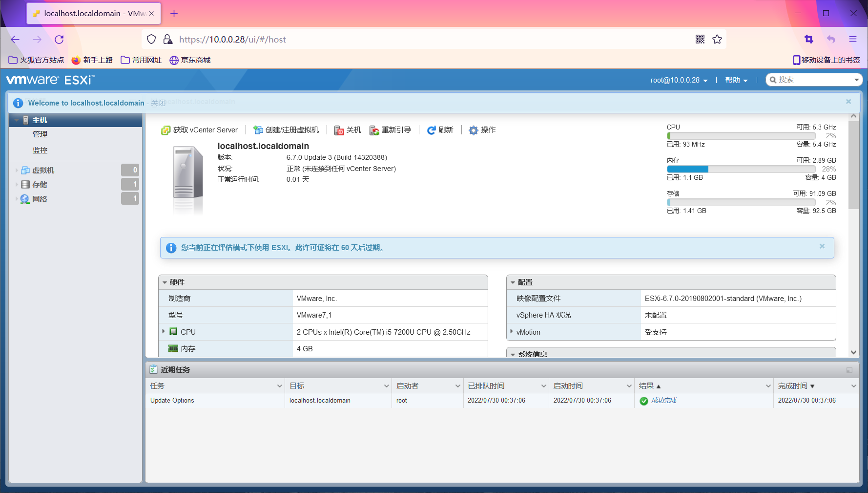This screenshot has height=493, width=868.
Task: Open the Firefox hamburger menu
Action: (x=853, y=39)
